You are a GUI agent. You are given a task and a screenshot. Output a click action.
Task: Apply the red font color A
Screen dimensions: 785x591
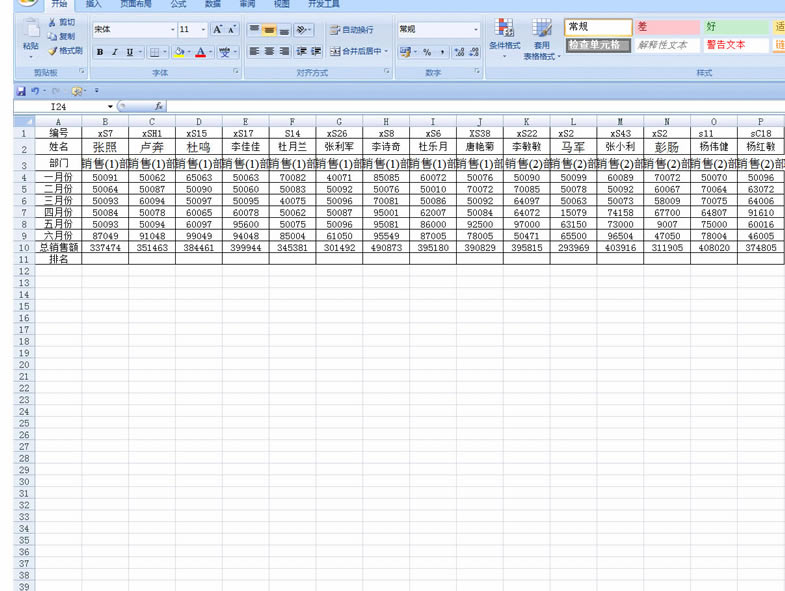[200, 52]
